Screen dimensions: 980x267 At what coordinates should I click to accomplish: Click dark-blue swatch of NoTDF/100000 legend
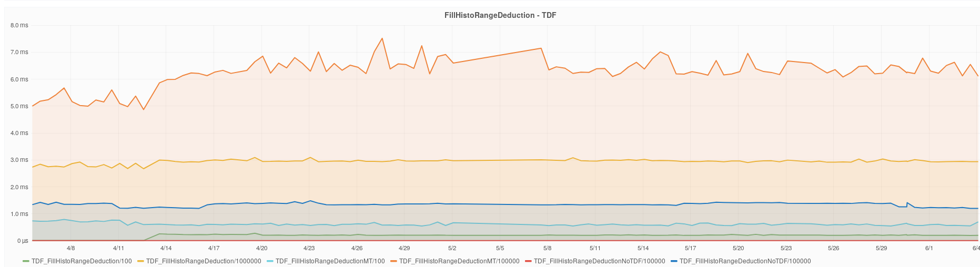(x=674, y=261)
